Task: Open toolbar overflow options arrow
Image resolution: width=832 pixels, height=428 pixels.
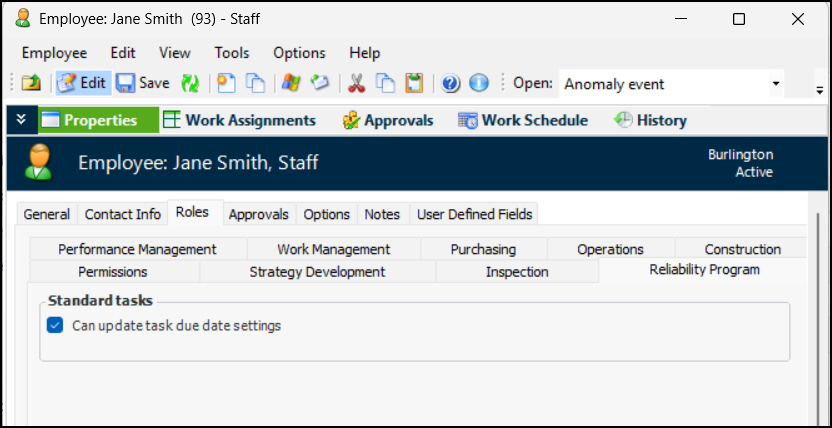Action: click(819, 89)
